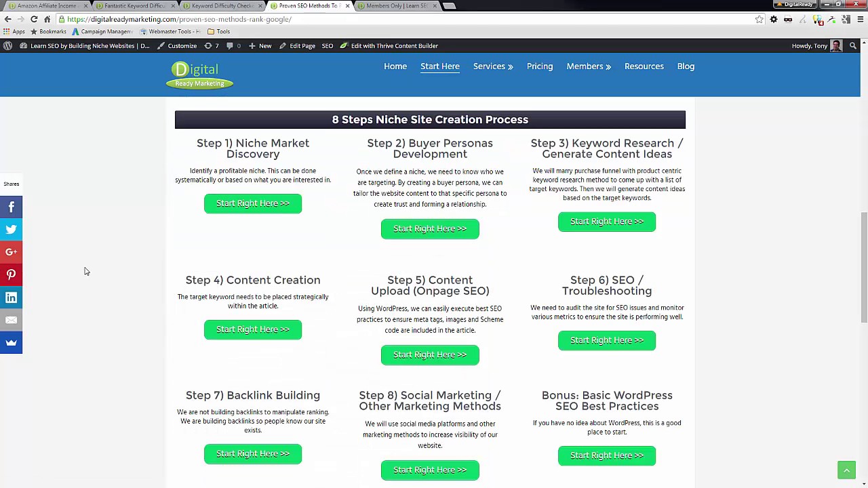868x488 pixels.
Task: Open Chrome hamburger menu
Action: point(860,19)
